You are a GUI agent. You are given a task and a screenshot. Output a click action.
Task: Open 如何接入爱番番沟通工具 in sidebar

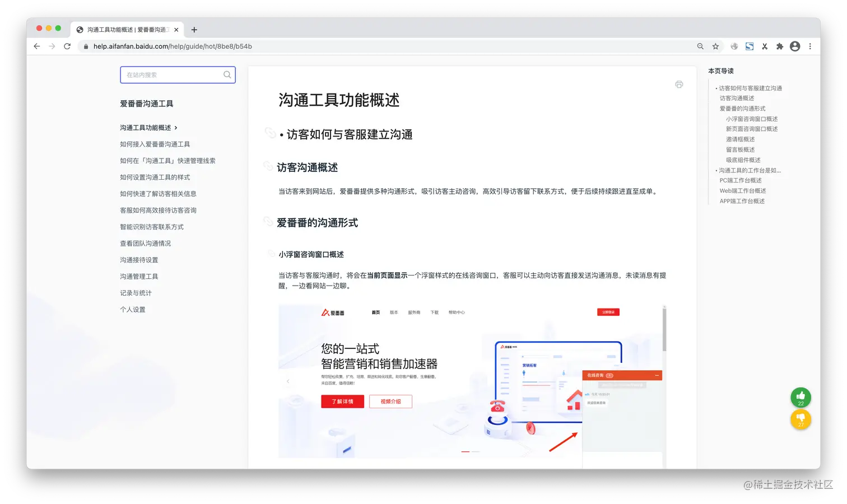click(x=155, y=144)
